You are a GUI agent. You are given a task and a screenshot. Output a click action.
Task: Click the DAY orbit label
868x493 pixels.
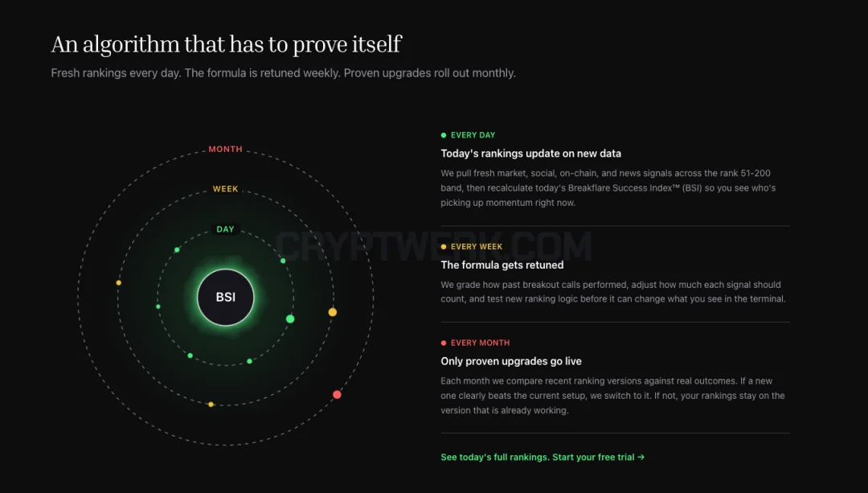225,228
